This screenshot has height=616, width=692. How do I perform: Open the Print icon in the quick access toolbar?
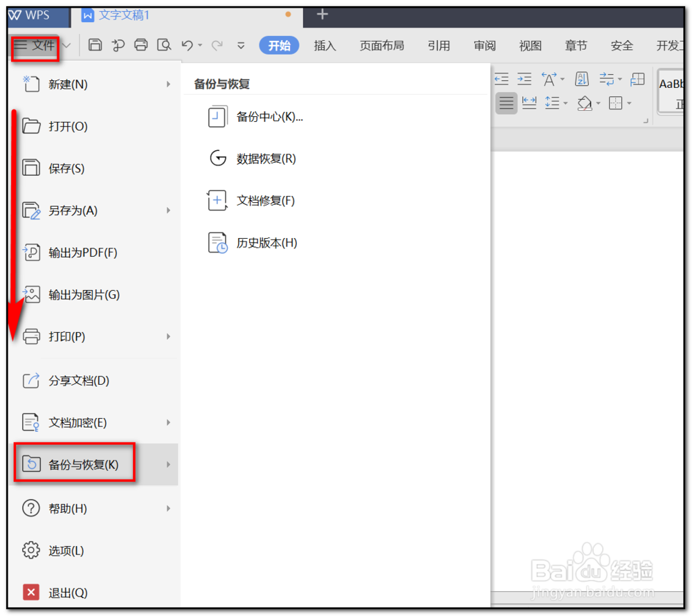tap(141, 44)
